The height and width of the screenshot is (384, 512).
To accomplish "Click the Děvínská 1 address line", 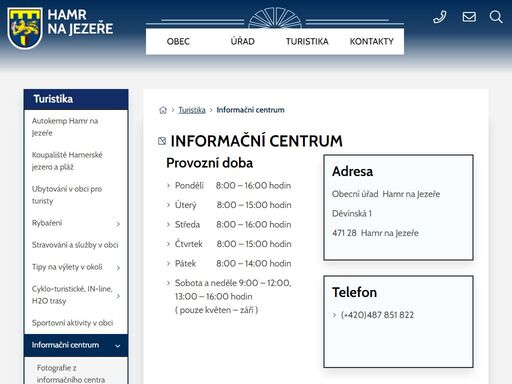I will tap(352, 214).
